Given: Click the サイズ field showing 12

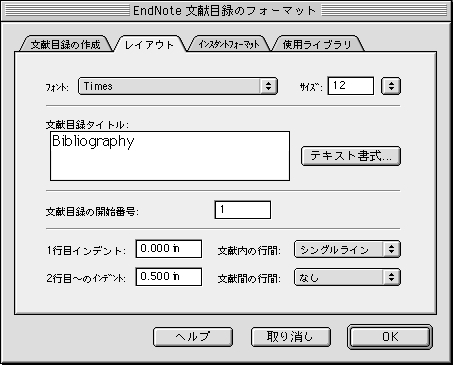Looking at the screenshot, I should click(x=351, y=86).
